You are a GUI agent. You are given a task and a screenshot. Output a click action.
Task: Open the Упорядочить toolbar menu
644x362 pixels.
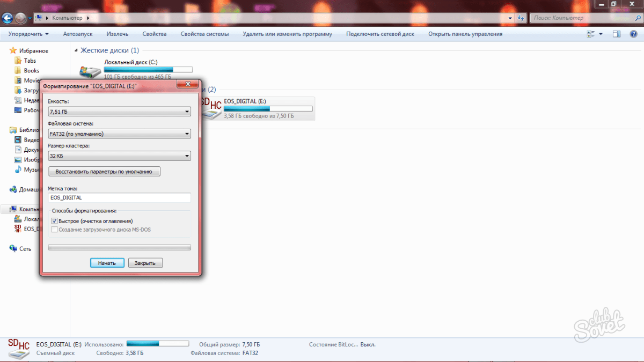28,34
